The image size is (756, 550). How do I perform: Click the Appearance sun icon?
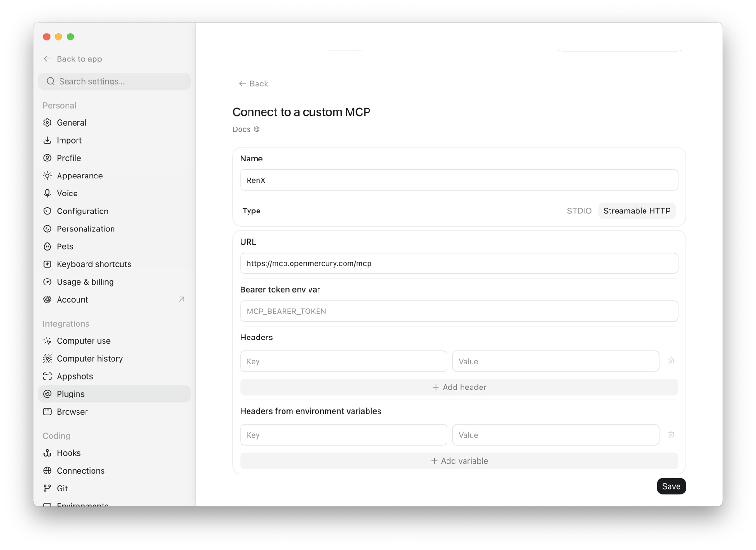(47, 176)
